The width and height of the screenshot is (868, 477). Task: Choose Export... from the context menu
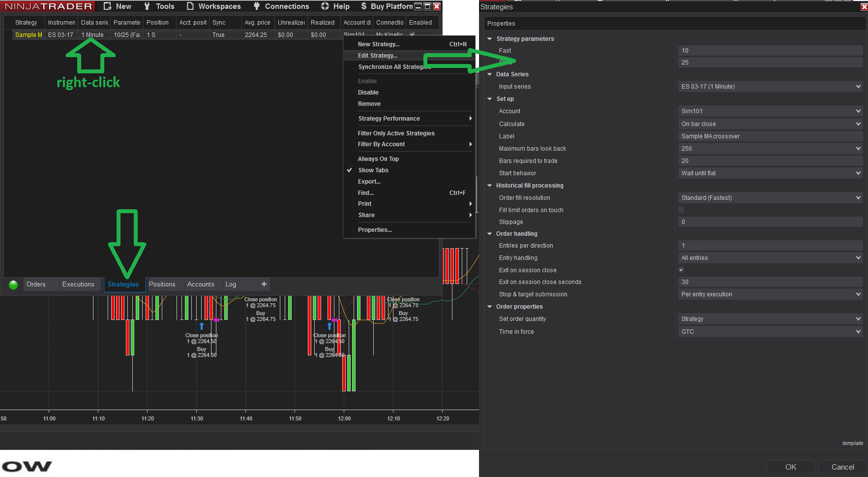click(x=409, y=182)
